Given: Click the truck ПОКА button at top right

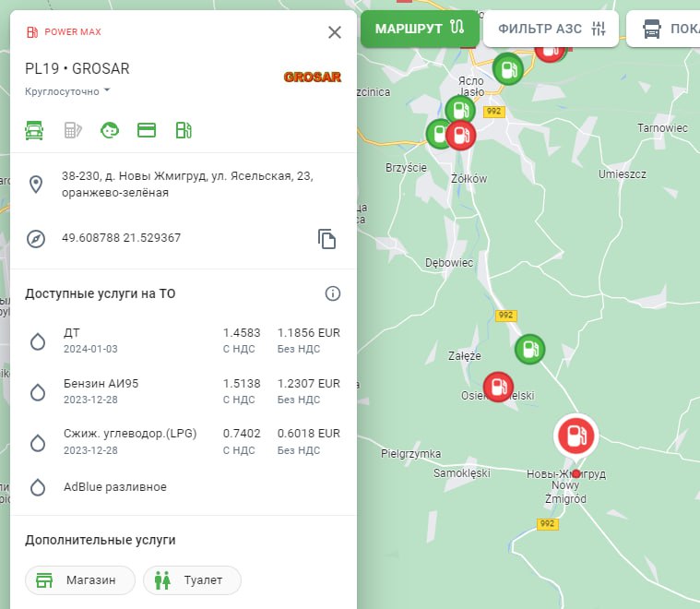Looking at the screenshot, I should (x=666, y=29).
